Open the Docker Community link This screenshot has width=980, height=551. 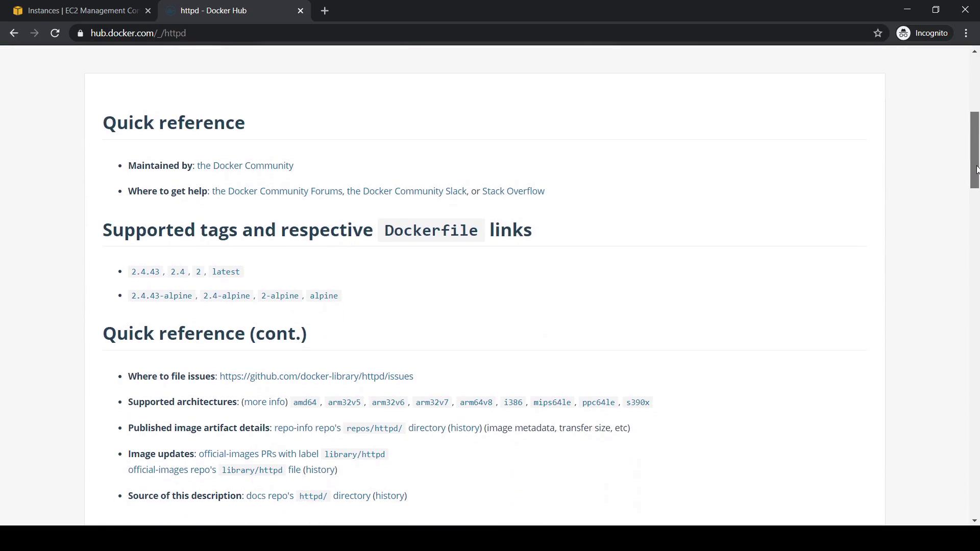(x=245, y=166)
